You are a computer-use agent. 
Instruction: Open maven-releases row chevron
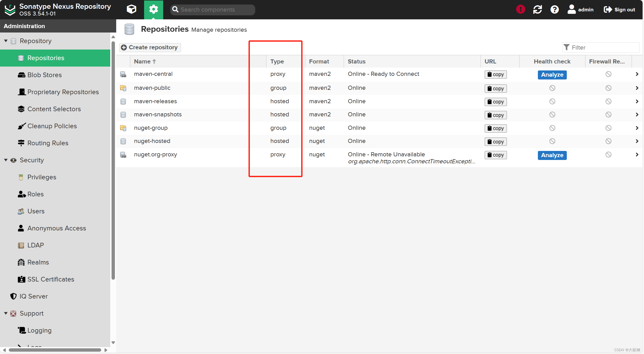tap(637, 101)
